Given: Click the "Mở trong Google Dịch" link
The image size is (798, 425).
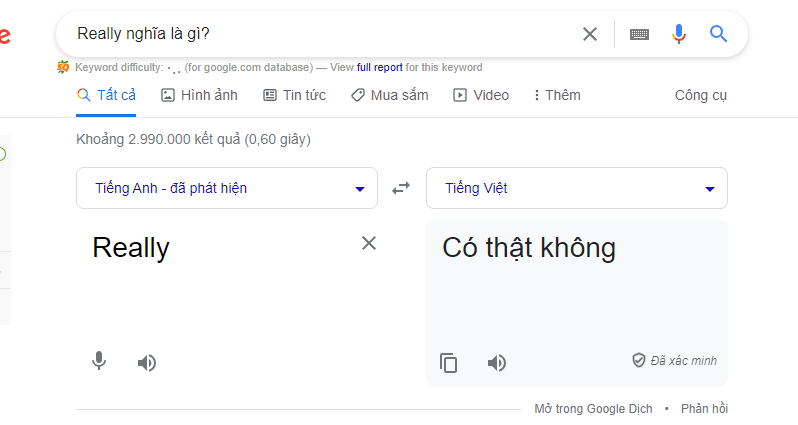Looking at the screenshot, I should click(593, 409).
